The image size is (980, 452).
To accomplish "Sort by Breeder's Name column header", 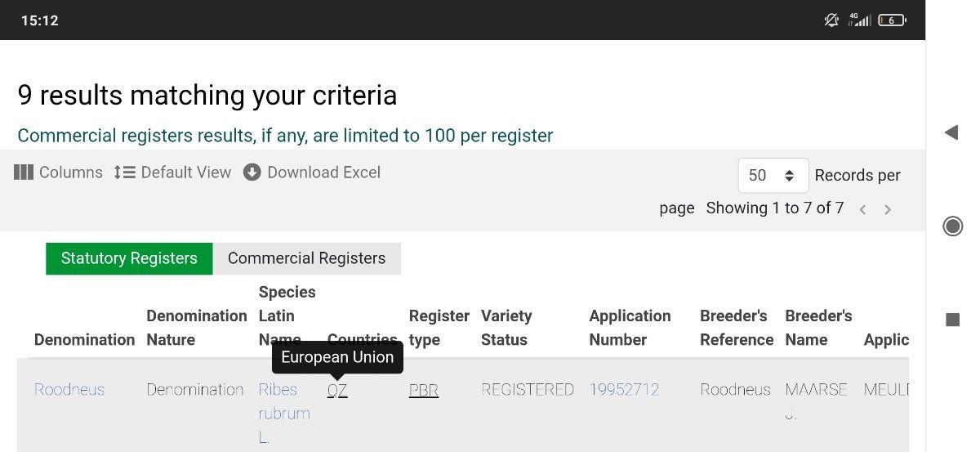I will point(818,328).
